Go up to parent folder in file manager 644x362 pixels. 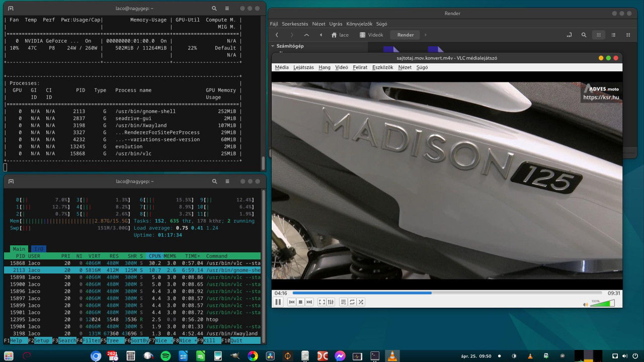tap(306, 35)
